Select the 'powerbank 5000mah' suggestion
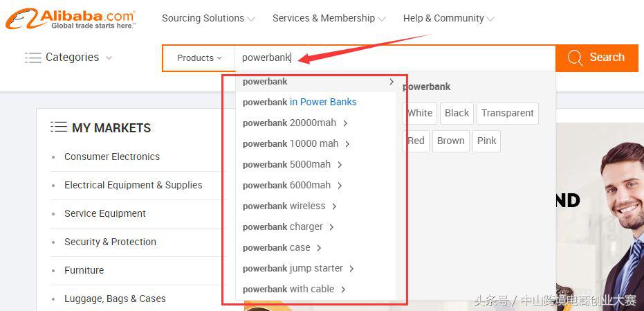The height and width of the screenshot is (311, 644). pyautogui.click(x=286, y=164)
